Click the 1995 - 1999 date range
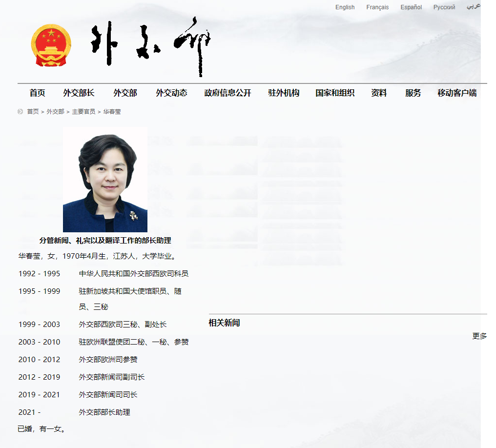 tap(39, 291)
